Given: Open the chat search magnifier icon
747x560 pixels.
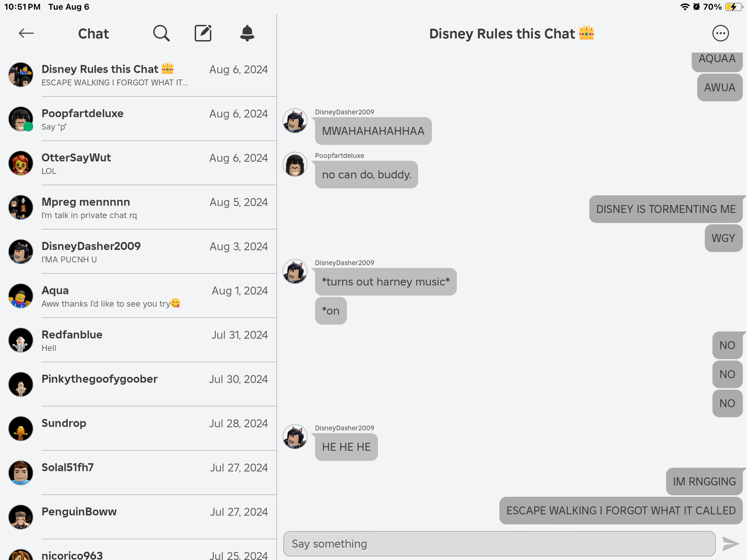Looking at the screenshot, I should (x=161, y=33).
